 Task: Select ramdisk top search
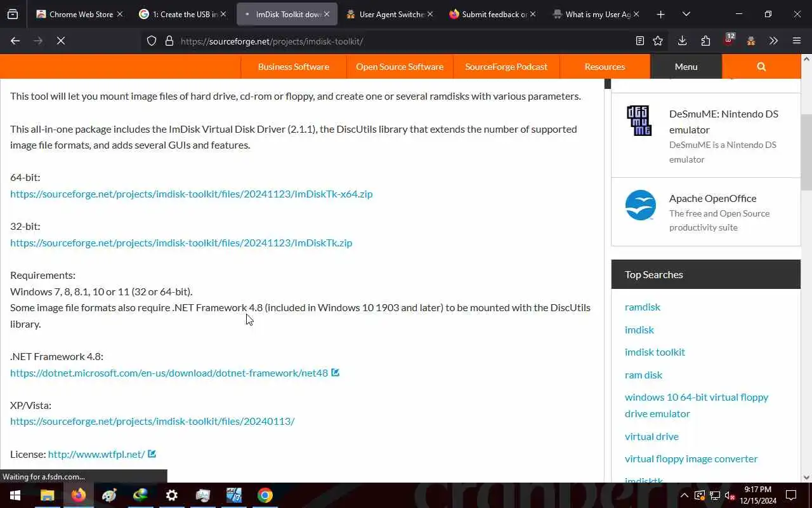point(643,307)
